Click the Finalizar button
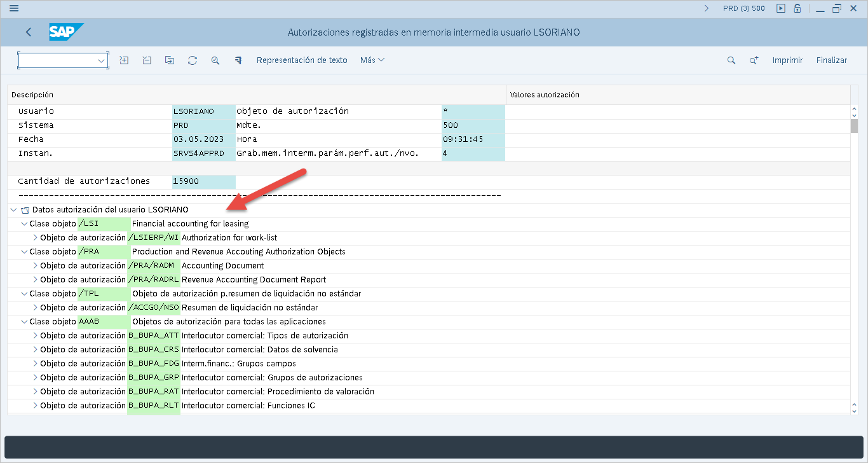Viewport: 868px width, 463px height. click(831, 60)
